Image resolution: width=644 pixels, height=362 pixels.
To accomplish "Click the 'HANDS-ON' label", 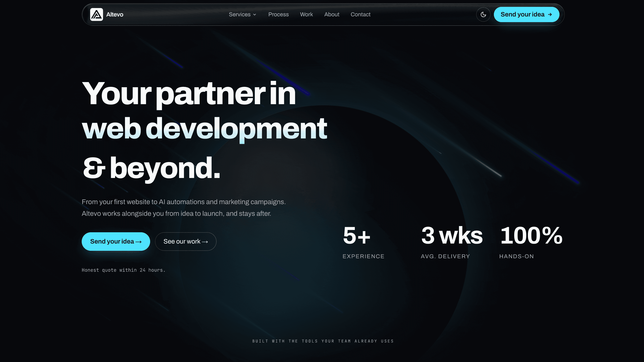I will point(516,256).
